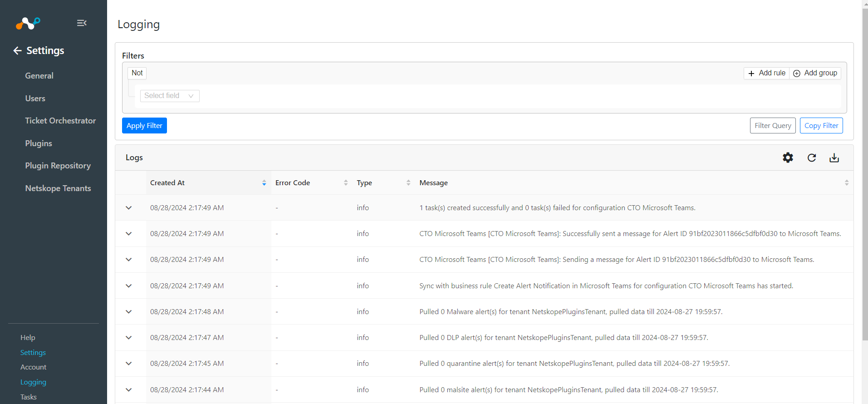Expand the 'Pulled 0 malsite alert(s)' row
This screenshot has height=404, width=868.
tap(129, 390)
